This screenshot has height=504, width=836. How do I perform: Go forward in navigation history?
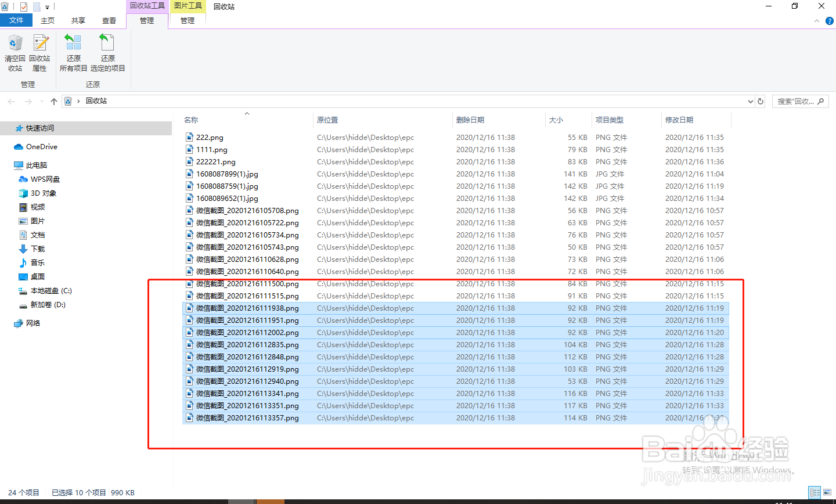pos(28,101)
